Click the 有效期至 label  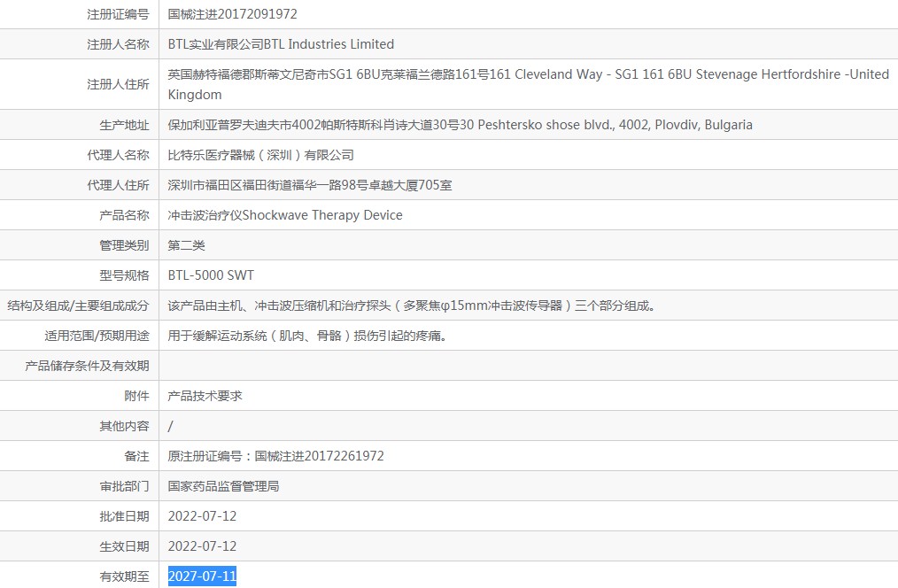click(124, 576)
